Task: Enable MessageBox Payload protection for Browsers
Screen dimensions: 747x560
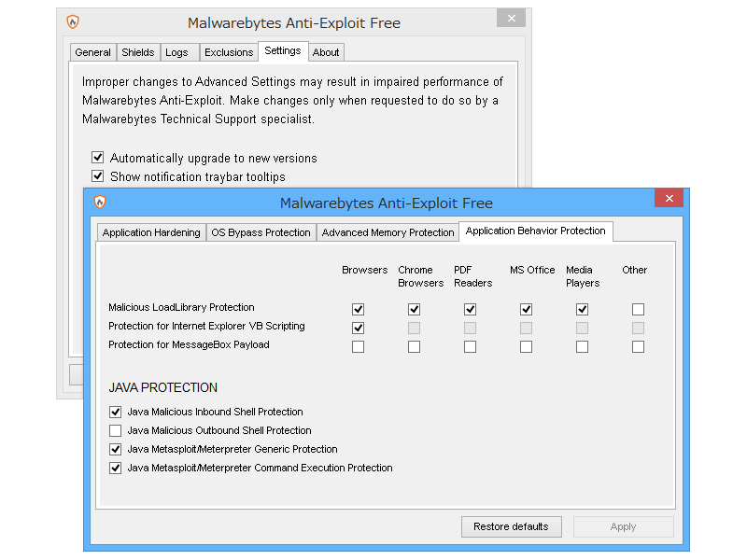Action: pos(359,346)
